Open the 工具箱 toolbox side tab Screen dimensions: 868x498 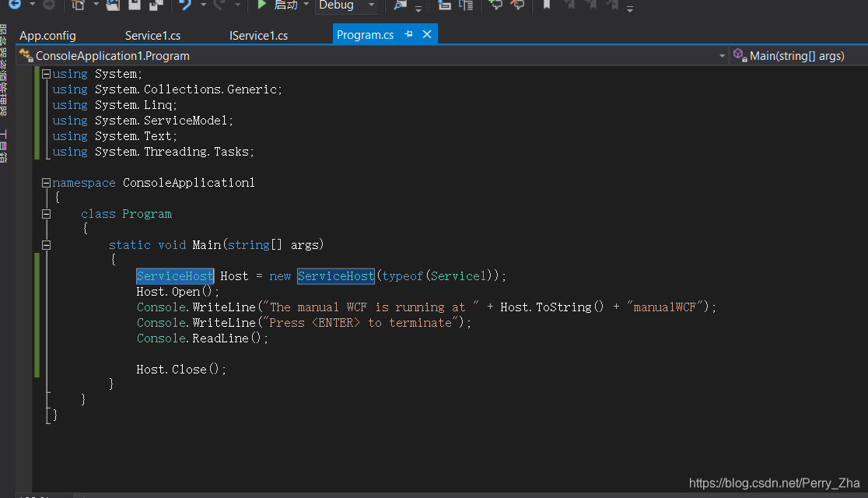(x=3, y=146)
